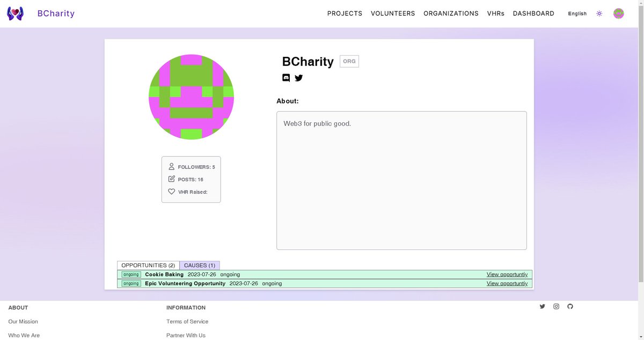This screenshot has width=644, height=340.
Task: Click the footer GitHub icon
Action: (x=570, y=306)
